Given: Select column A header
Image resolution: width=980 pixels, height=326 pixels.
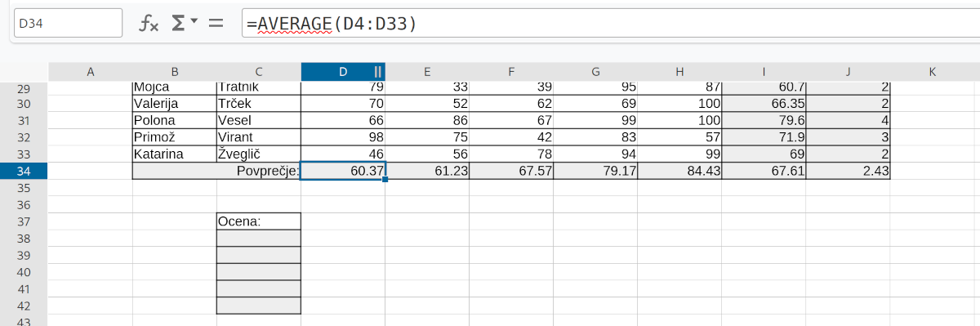Looking at the screenshot, I should click(90, 72).
